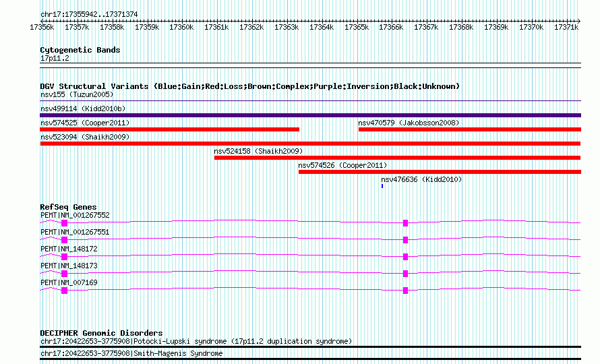The image size is (600, 364).
Task: Click the 17358k ruler label
Action: [x=112, y=27]
